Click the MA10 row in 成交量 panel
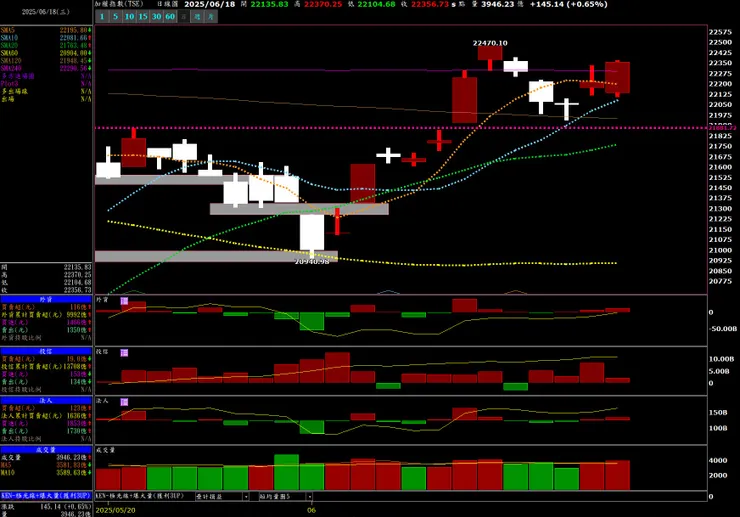 point(46,473)
